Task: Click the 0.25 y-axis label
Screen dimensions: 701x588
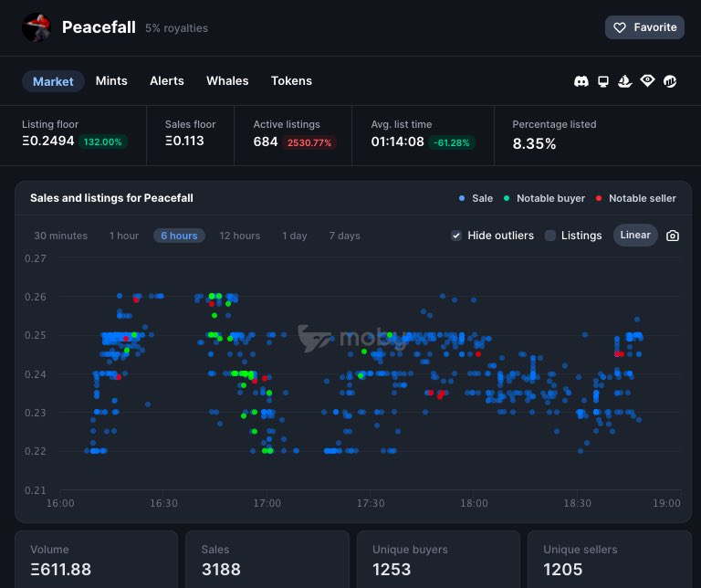Action: 36,335
